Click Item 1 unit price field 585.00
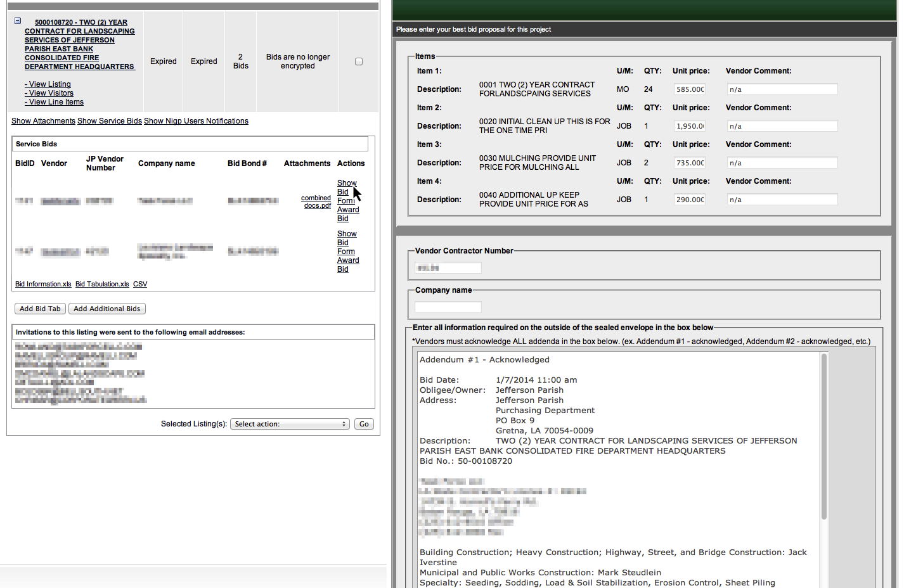Screen dimensions: 904x588 (x=690, y=89)
